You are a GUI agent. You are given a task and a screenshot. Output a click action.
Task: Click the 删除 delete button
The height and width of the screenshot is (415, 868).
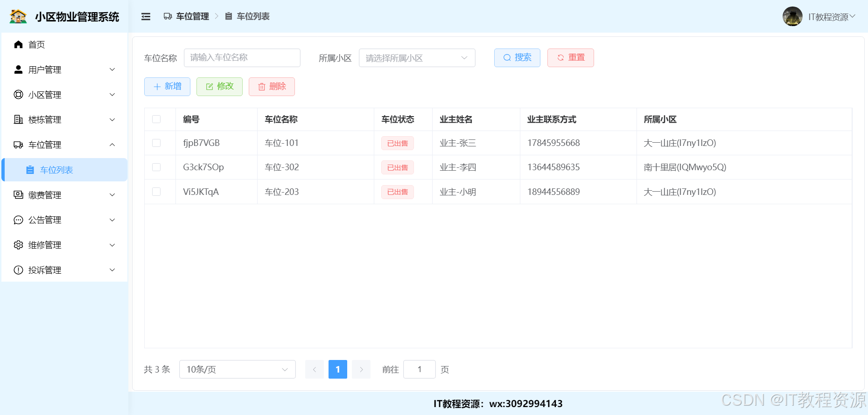click(x=272, y=87)
